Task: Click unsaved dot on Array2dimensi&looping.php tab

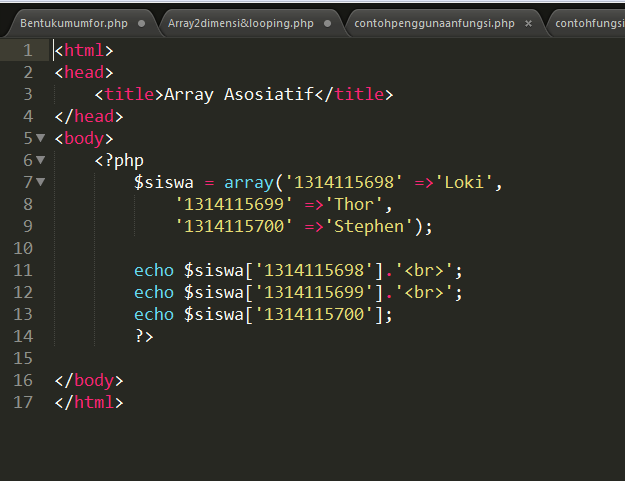Action: click(x=328, y=24)
